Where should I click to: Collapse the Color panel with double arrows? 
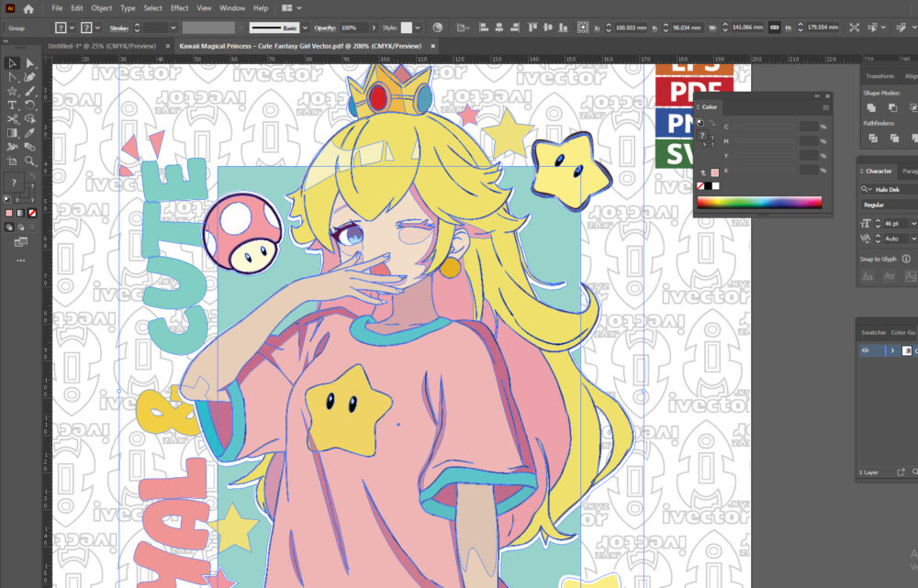point(817,96)
